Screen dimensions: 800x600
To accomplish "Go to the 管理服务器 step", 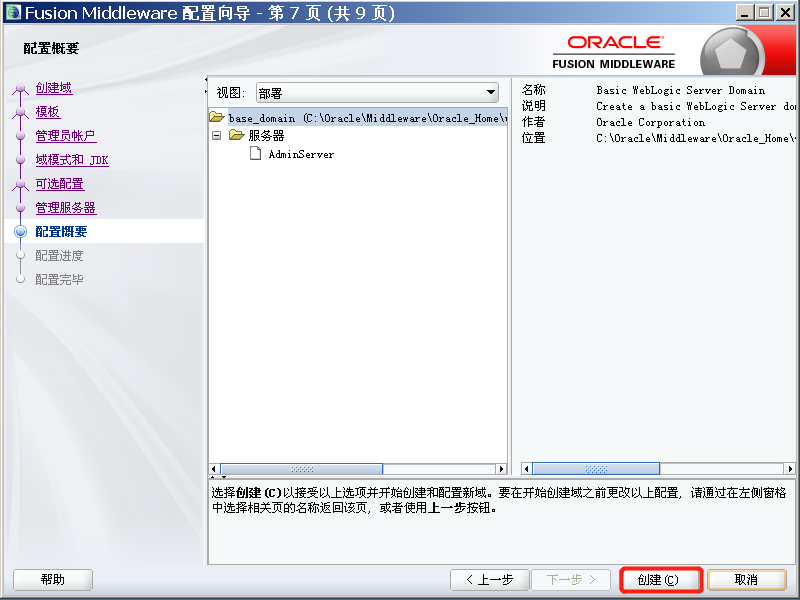I will pos(65,208).
